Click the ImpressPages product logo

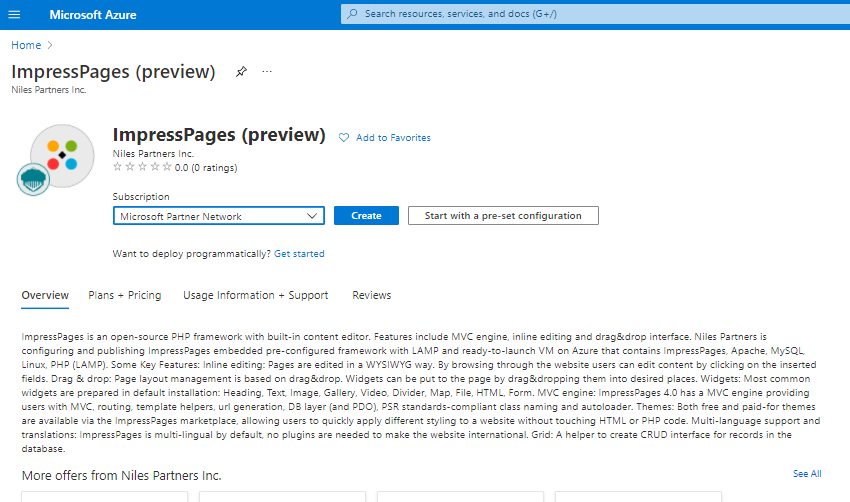pyautogui.click(x=61, y=154)
